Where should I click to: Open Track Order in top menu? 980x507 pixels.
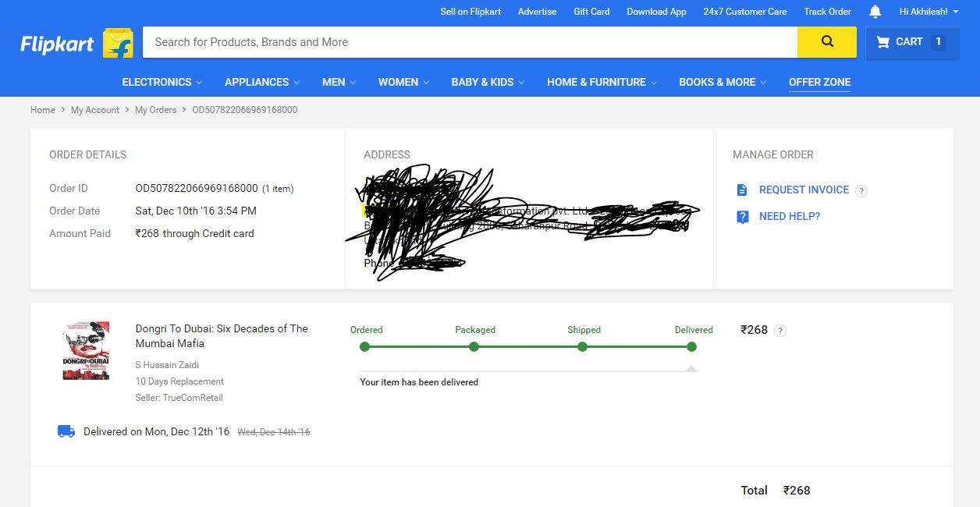pos(827,12)
